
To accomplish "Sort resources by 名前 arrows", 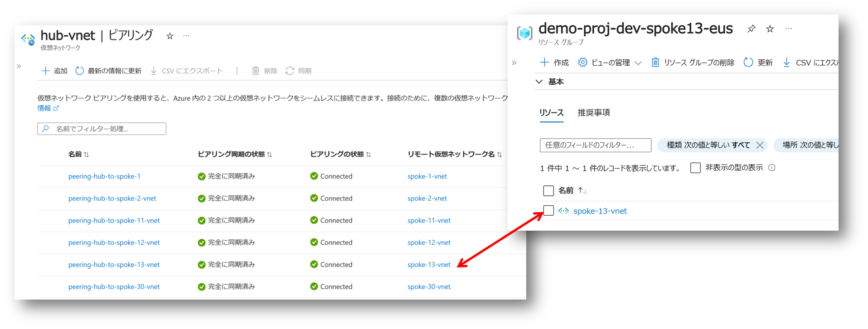I will point(582,191).
